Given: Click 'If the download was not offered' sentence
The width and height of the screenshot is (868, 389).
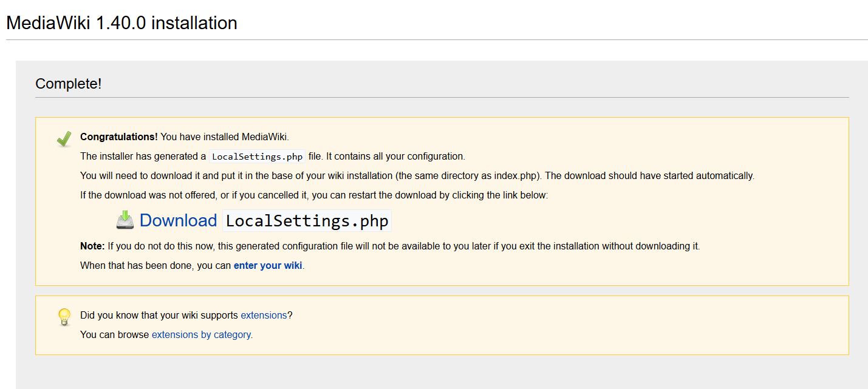Looking at the screenshot, I should click(314, 195).
